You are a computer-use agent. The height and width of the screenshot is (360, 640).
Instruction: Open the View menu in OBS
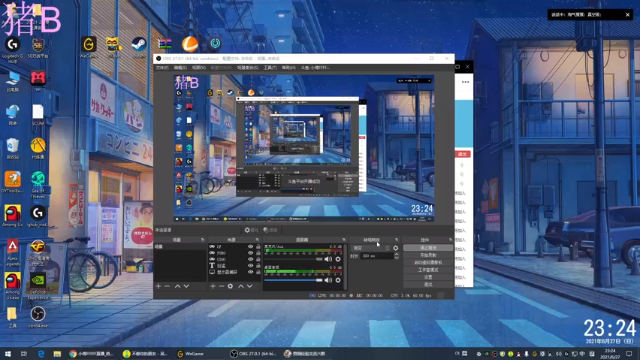tap(199, 68)
